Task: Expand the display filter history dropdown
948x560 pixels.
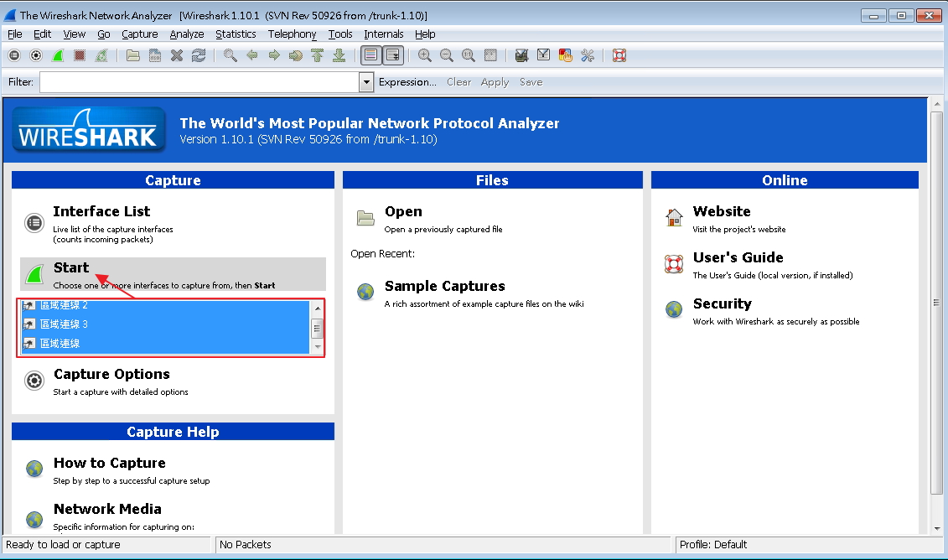Action: coord(365,82)
